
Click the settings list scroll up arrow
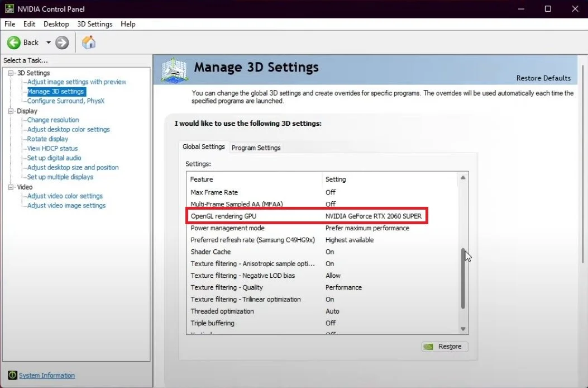(x=463, y=177)
